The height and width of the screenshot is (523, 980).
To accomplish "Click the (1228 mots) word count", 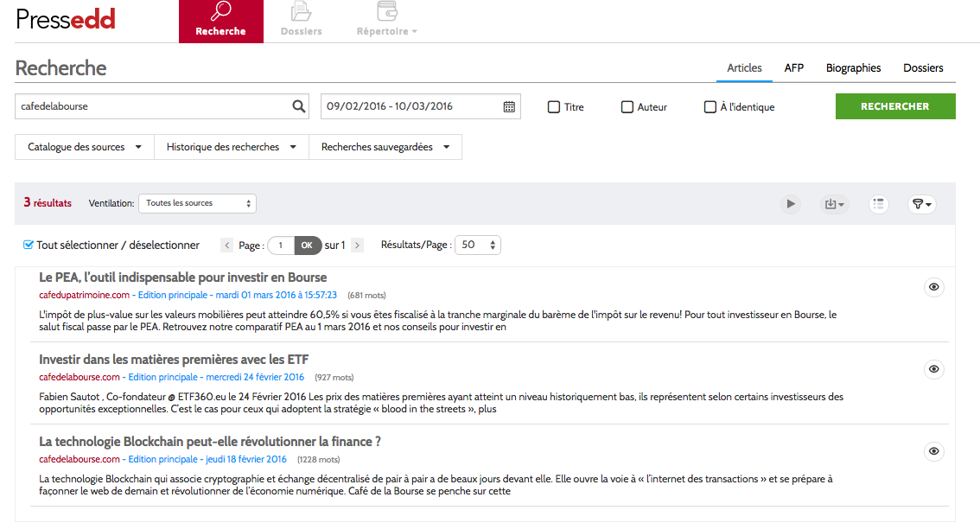I will pos(319,460).
